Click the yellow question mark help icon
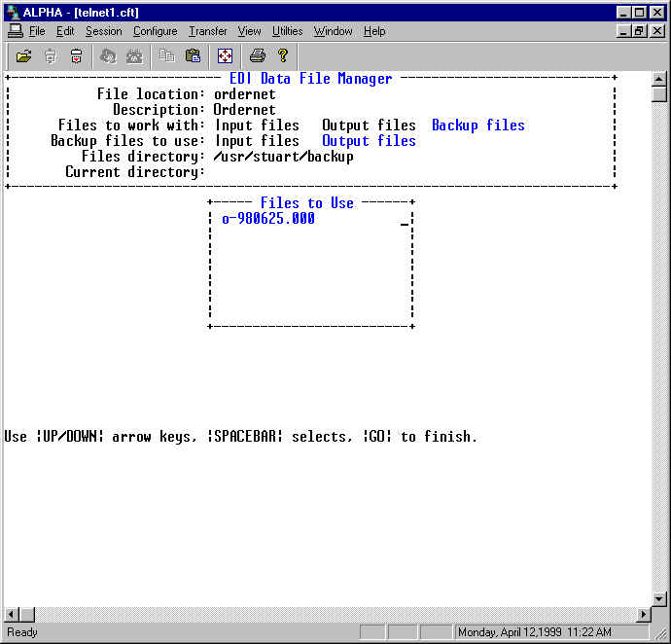 point(283,55)
